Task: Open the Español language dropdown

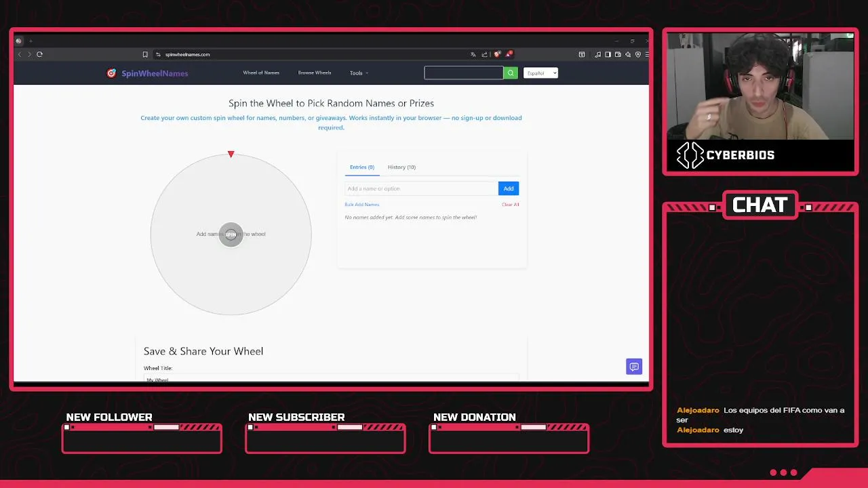Action: pyautogui.click(x=540, y=73)
